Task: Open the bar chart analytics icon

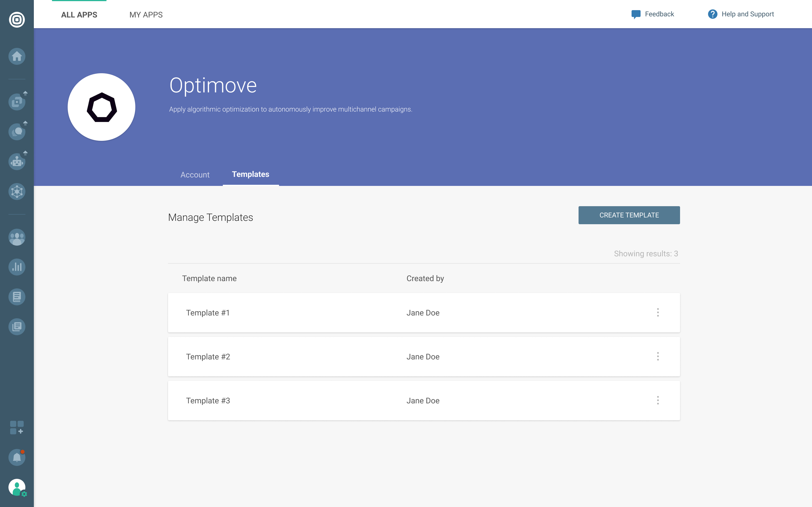Action: pyautogui.click(x=17, y=267)
